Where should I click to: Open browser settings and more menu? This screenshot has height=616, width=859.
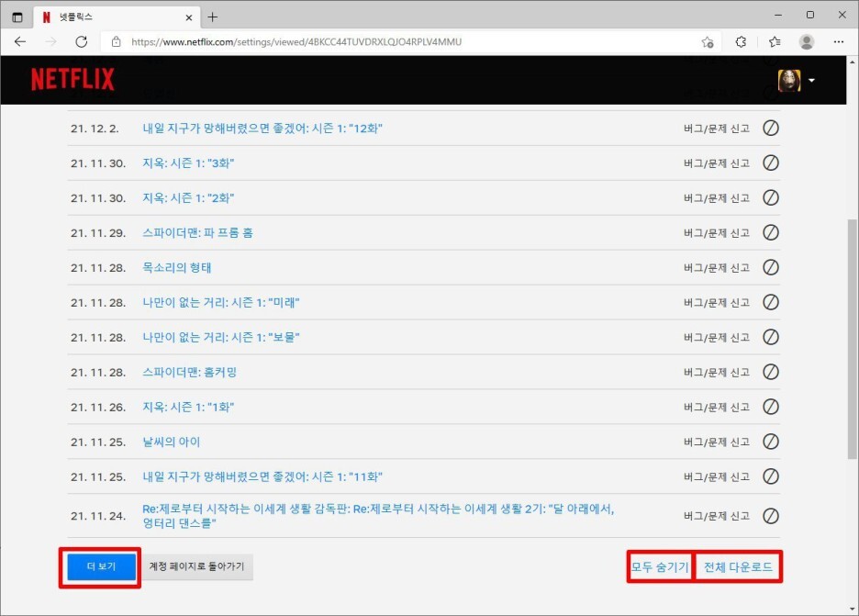(839, 41)
